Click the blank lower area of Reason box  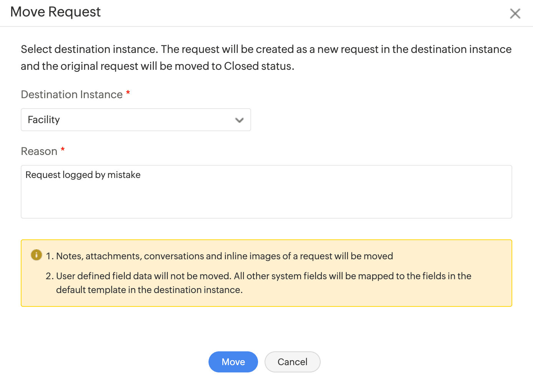tap(266, 205)
